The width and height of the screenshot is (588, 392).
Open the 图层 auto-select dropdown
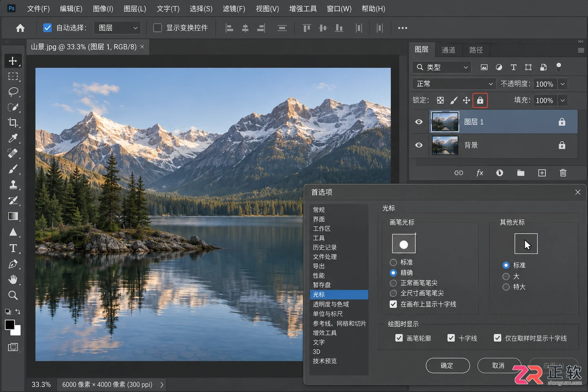pos(117,28)
